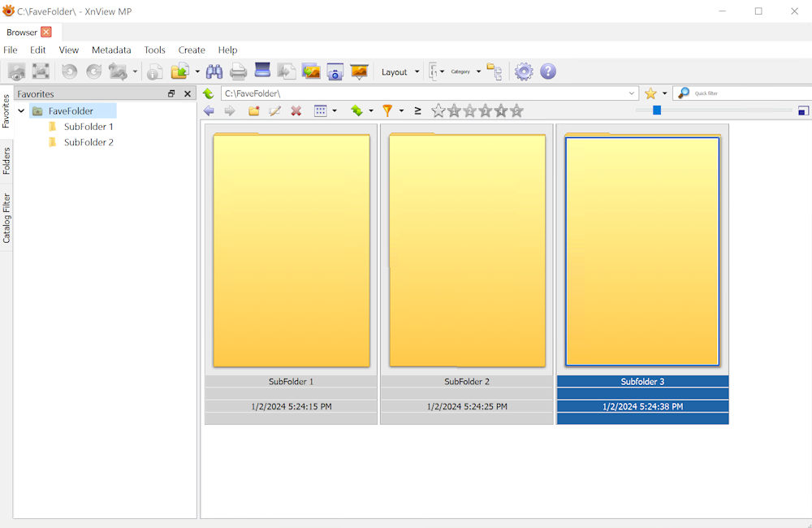Switch to the Folders side tab
Viewport: 812px width, 528px height.
(6, 160)
